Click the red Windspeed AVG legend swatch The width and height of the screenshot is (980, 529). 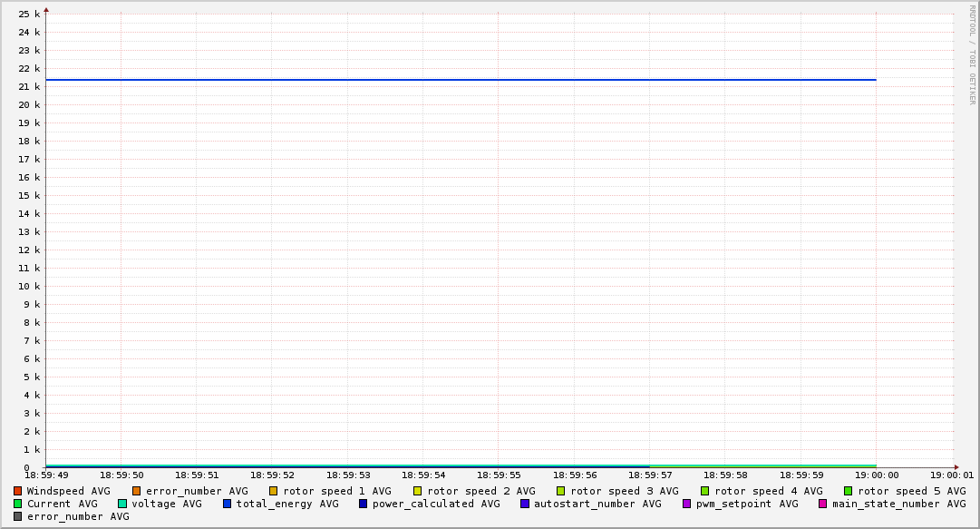18,491
